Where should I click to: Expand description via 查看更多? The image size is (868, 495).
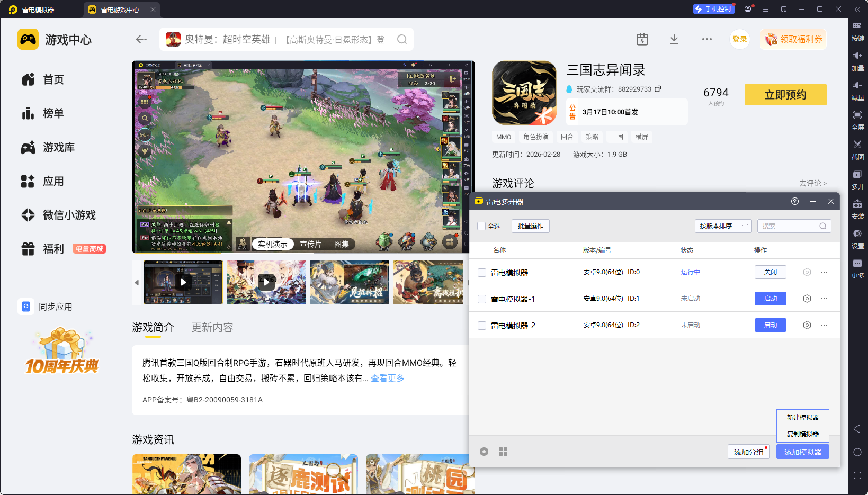388,378
